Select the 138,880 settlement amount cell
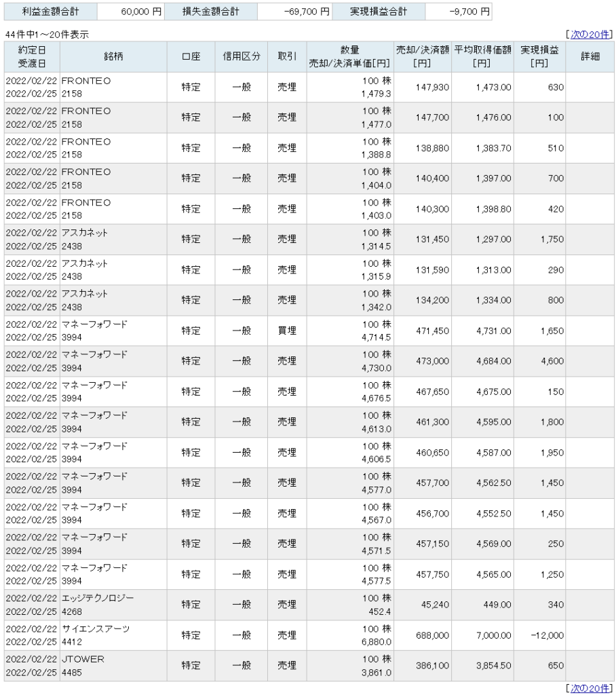The height and width of the screenshot is (695, 616). 423,148
